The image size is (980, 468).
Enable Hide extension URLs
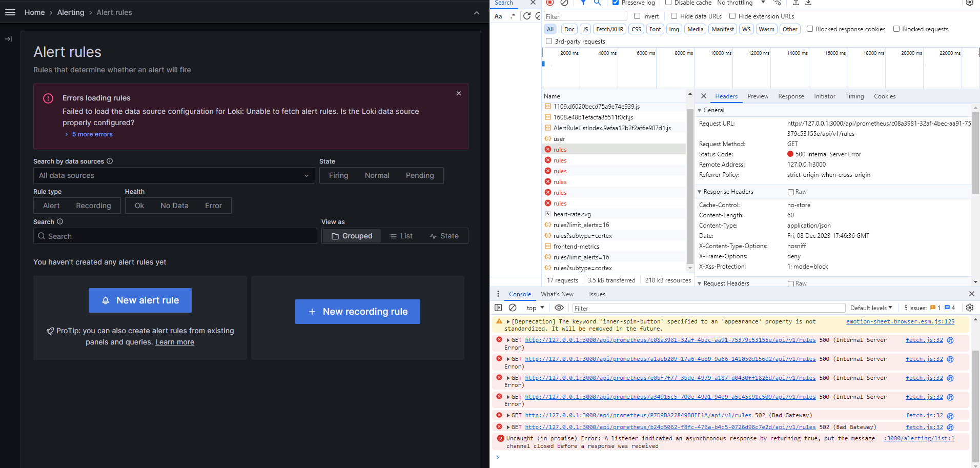(x=732, y=16)
